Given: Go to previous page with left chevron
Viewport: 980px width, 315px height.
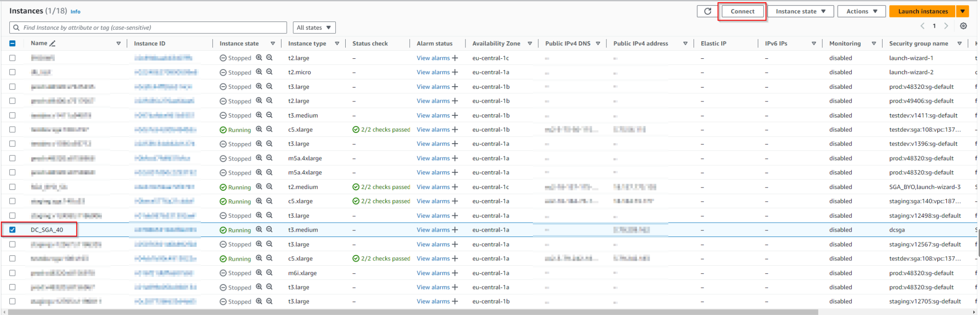Looking at the screenshot, I should tap(923, 26).
